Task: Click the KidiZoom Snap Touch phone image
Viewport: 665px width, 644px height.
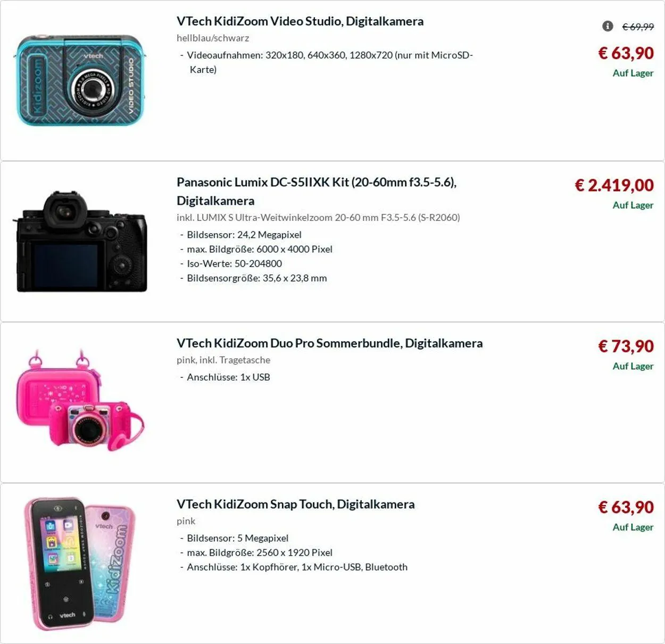Action: pyautogui.click(x=80, y=564)
